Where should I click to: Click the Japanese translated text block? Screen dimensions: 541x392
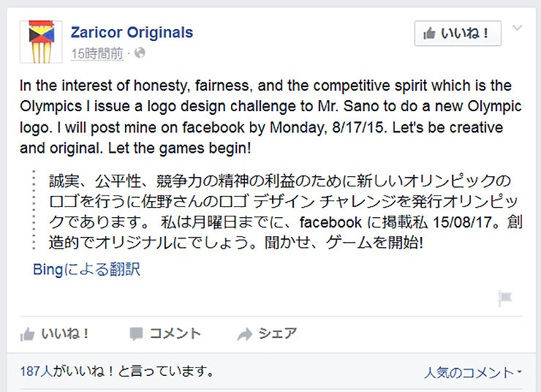click(x=286, y=211)
